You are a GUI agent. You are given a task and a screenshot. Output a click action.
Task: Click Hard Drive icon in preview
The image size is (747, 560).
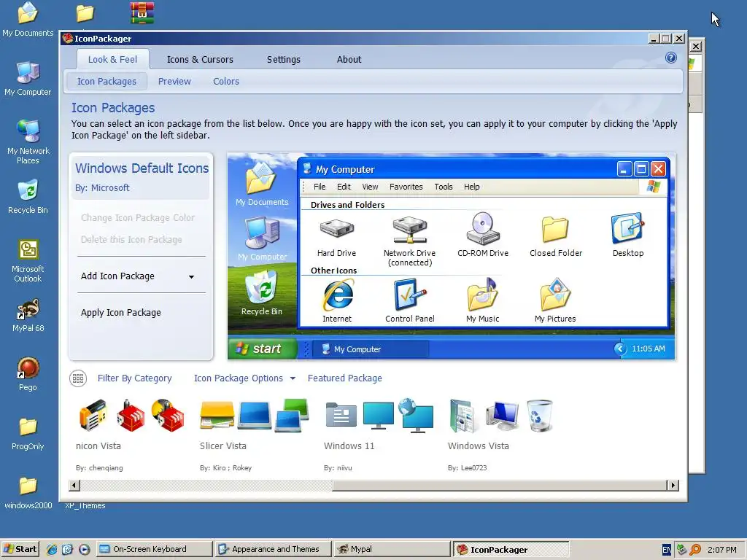337,227
